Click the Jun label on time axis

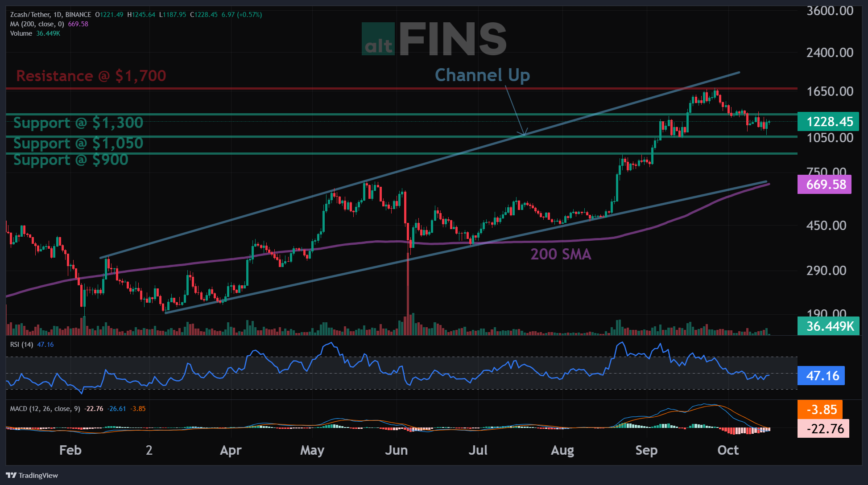(x=397, y=450)
